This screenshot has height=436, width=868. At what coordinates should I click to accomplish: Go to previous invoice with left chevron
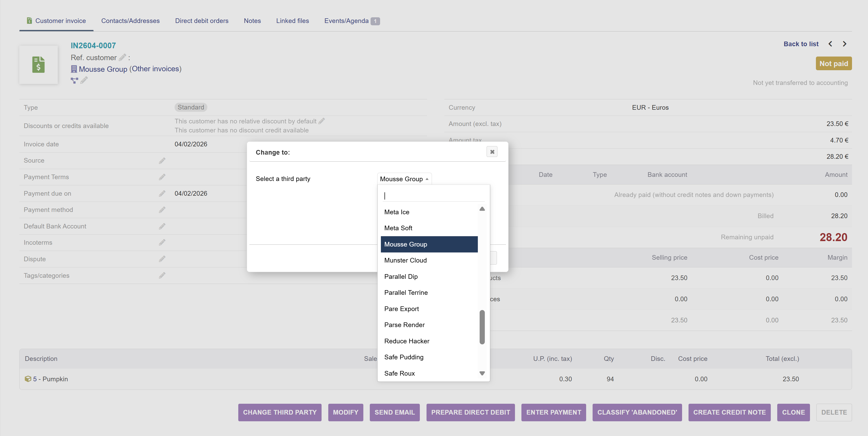[x=830, y=44]
